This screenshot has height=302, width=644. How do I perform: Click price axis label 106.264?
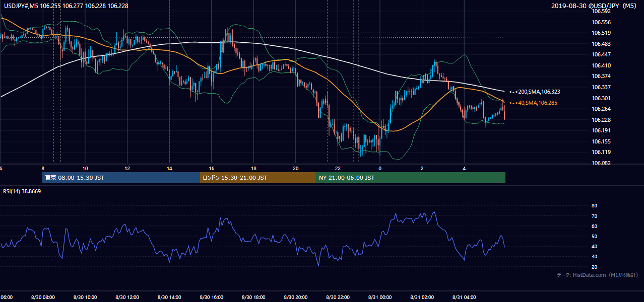tap(601, 109)
